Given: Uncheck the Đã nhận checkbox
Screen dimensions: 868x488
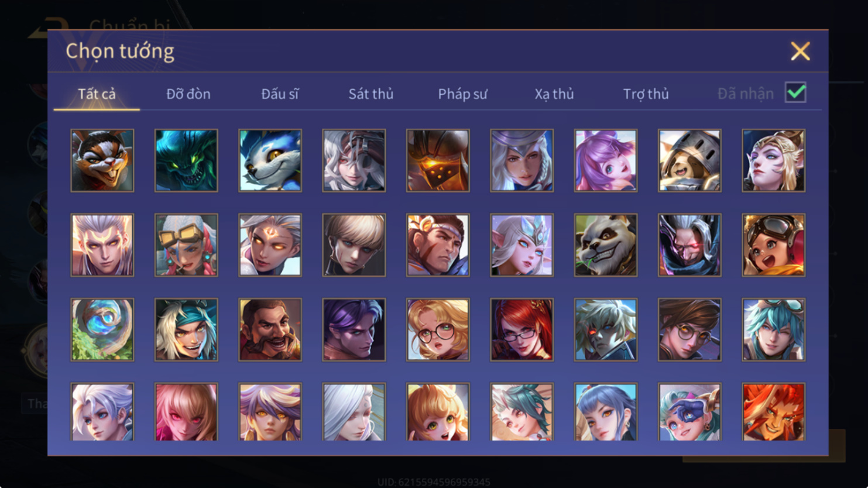Looking at the screenshot, I should [795, 92].
